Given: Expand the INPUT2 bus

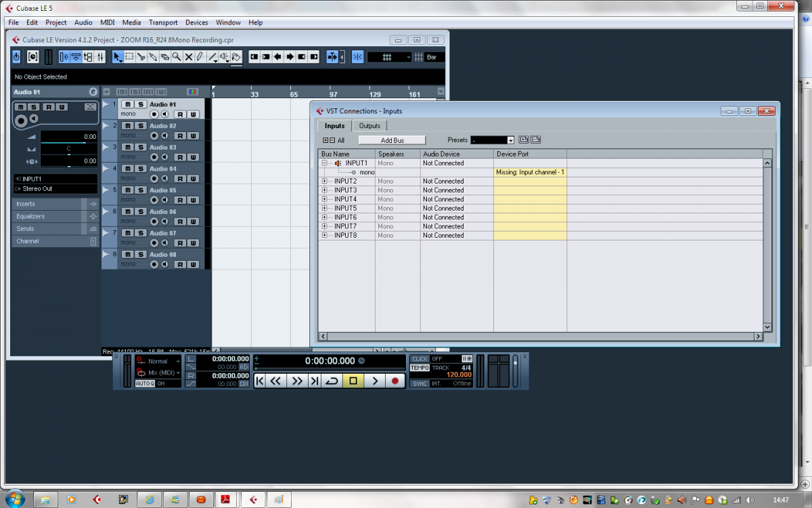Looking at the screenshot, I should point(325,182).
